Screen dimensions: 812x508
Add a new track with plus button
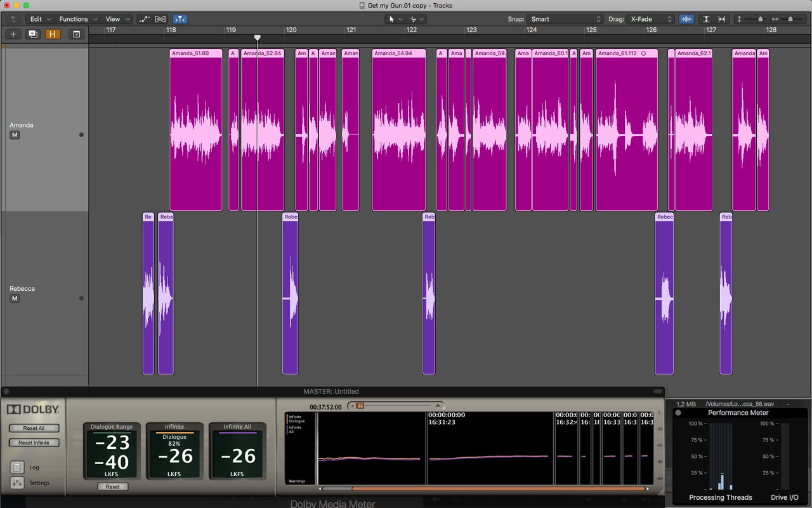[x=13, y=34]
